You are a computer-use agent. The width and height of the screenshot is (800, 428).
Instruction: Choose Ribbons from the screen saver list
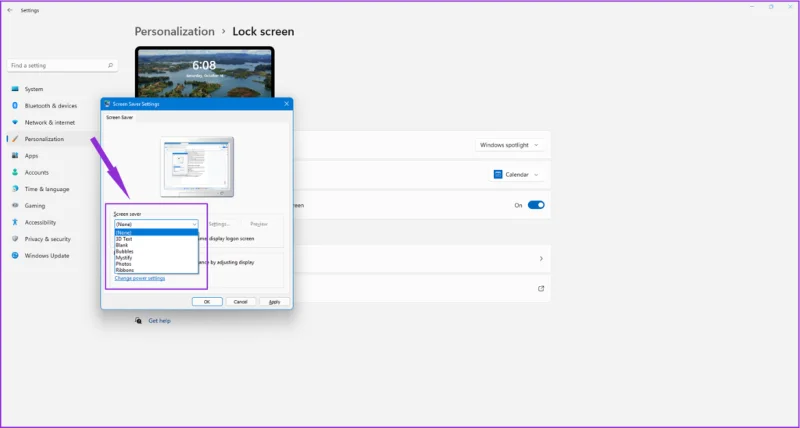(x=156, y=270)
